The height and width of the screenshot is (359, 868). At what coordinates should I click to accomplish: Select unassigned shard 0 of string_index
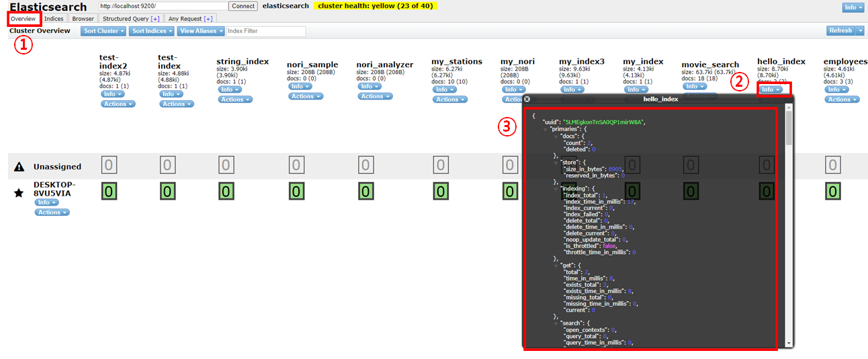point(226,165)
